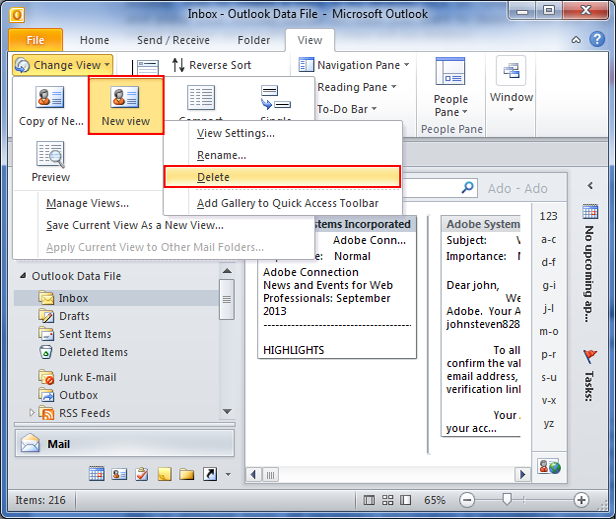Open the File tab
616x519 pixels.
35,40
